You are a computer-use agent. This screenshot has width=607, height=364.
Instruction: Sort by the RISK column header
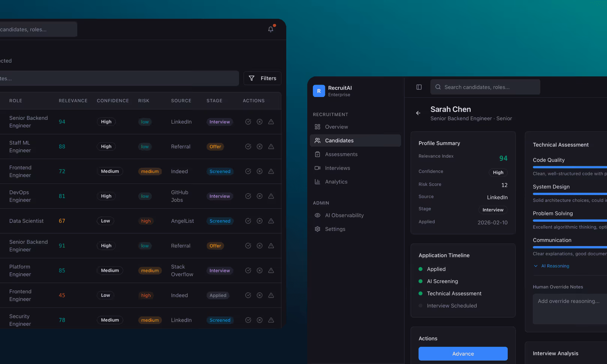144,101
